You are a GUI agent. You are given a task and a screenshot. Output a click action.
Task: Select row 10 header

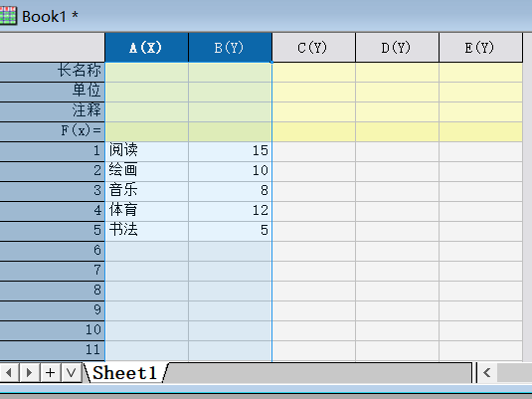point(53,330)
